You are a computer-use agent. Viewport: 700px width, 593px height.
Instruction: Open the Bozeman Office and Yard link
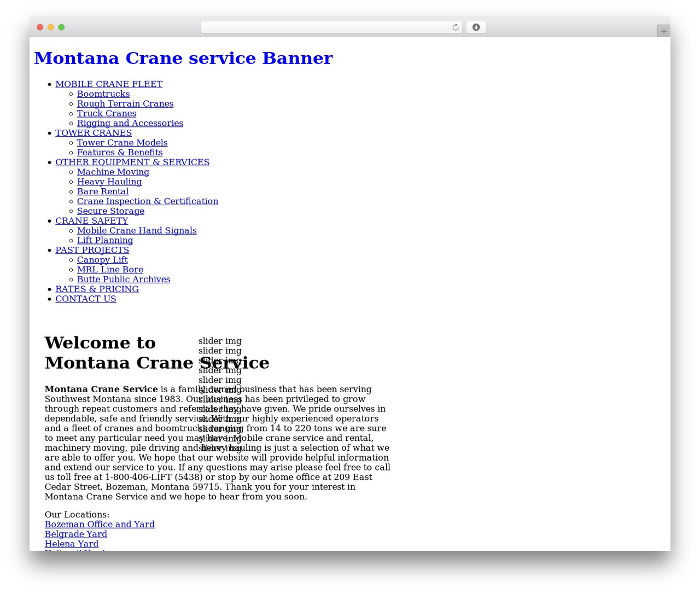click(x=100, y=525)
